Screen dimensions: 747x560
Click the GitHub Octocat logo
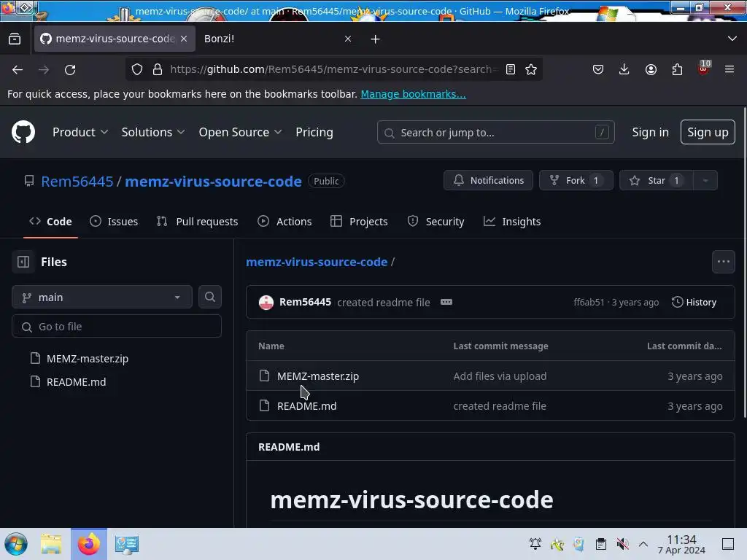click(x=23, y=132)
